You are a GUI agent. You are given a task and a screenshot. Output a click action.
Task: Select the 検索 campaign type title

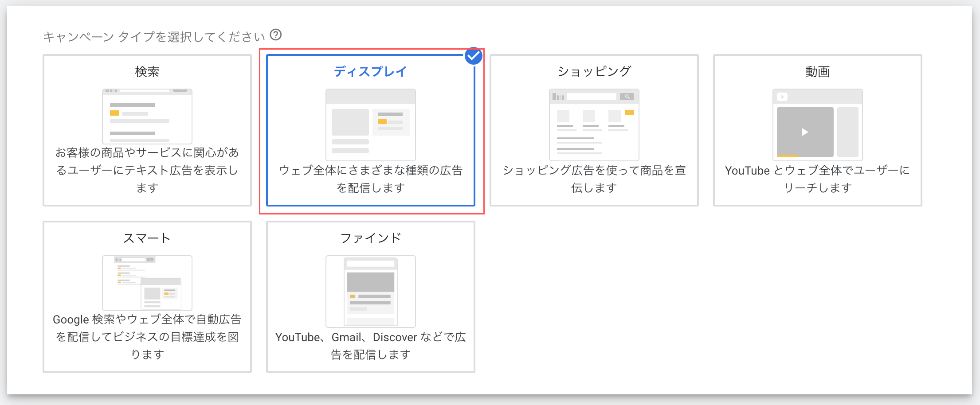[147, 71]
